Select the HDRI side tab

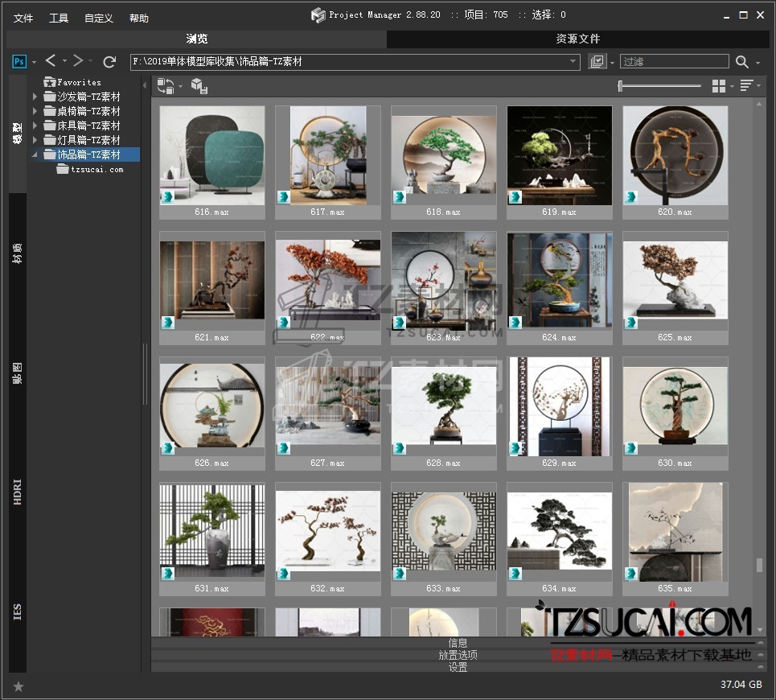tap(18, 492)
